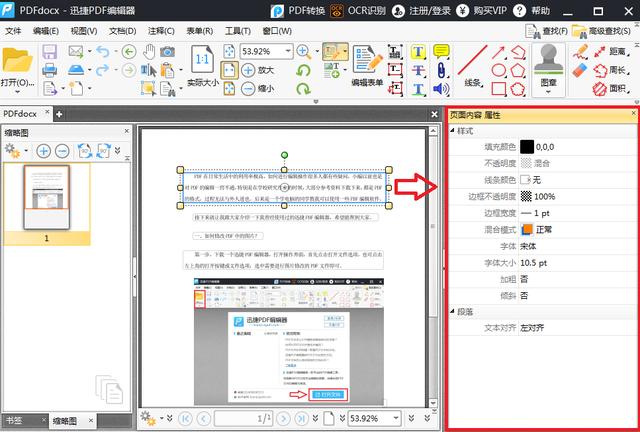Screen dimensions: 640x432
Task: Select the yellow sticky note comment tool
Action: coord(441,51)
